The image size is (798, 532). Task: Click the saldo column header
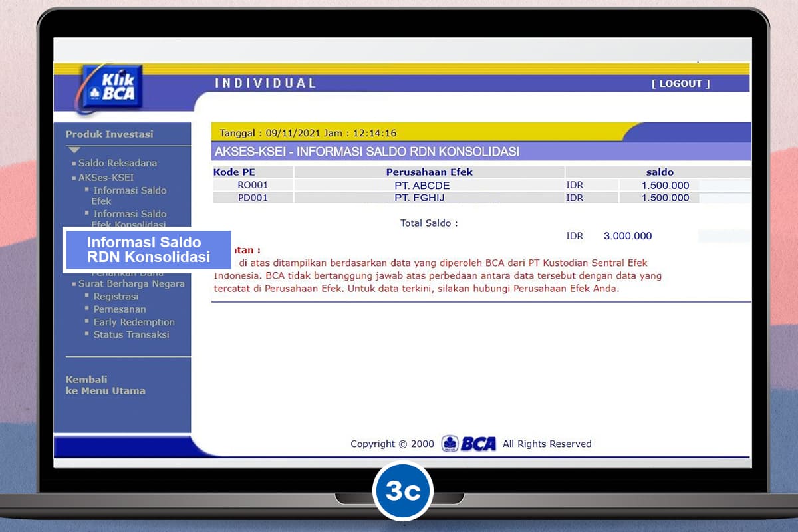659,172
